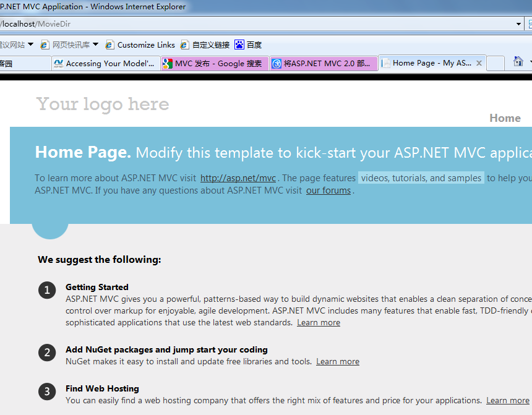Click the Home house toolbar icon
Viewport: 532px width, 415px height.
click(x=518, y=61)
